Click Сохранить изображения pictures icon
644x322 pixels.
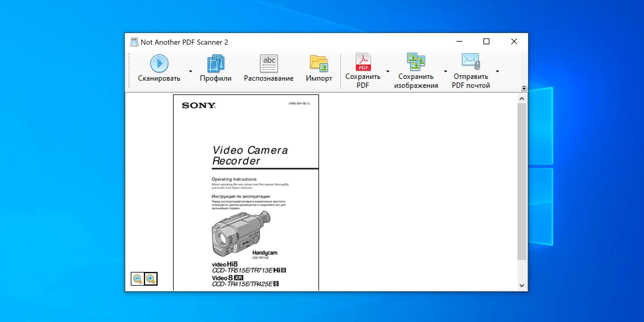pyautogui.click(x=416, y=62)
